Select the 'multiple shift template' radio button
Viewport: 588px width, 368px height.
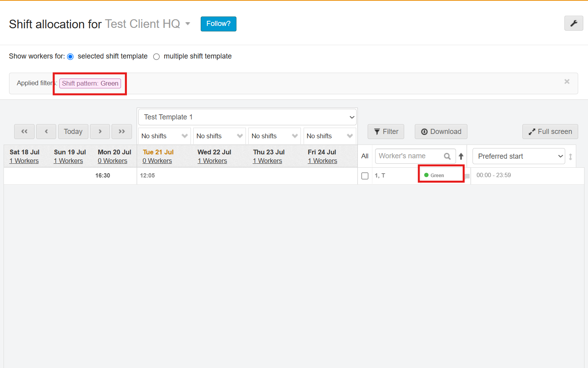156,57
